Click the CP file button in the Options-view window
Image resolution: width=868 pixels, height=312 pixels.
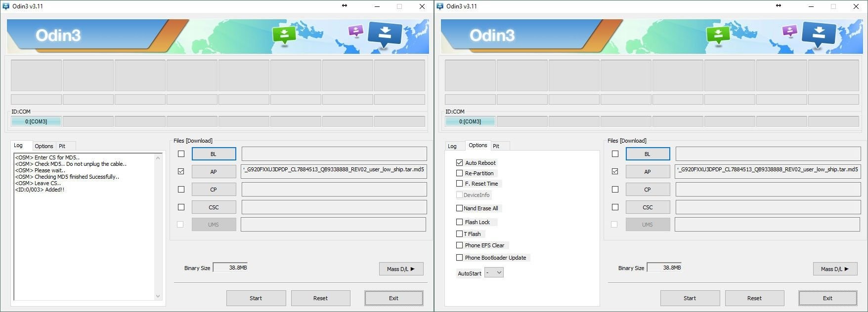pyautogui.click(x=648, y=190)
